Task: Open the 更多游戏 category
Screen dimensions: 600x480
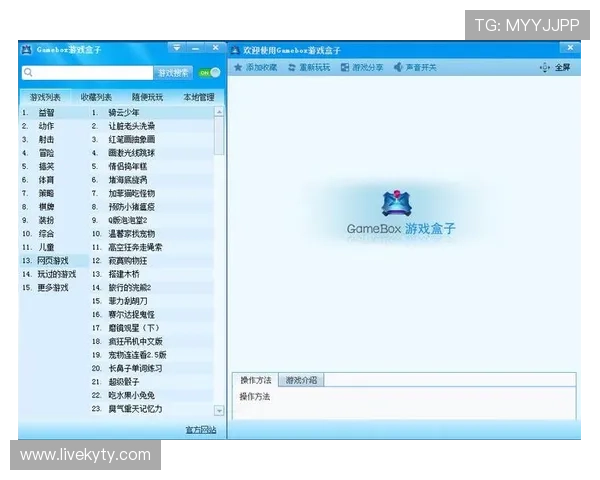Action: point(54,287)
